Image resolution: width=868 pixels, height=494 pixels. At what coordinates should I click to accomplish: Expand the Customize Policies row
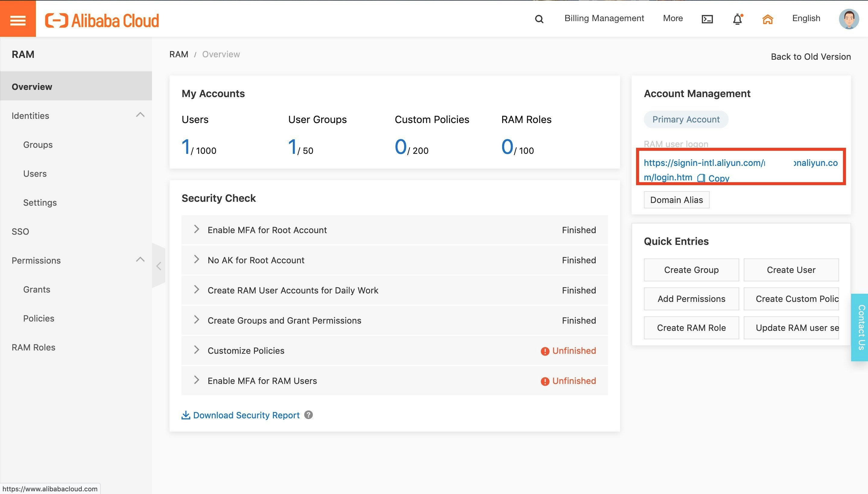196,350
